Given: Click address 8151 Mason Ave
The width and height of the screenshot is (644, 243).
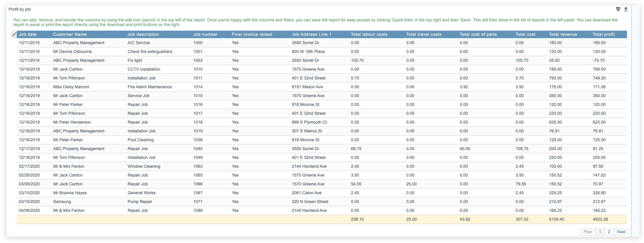Looking at the screenshot, I should pos(307,87).
